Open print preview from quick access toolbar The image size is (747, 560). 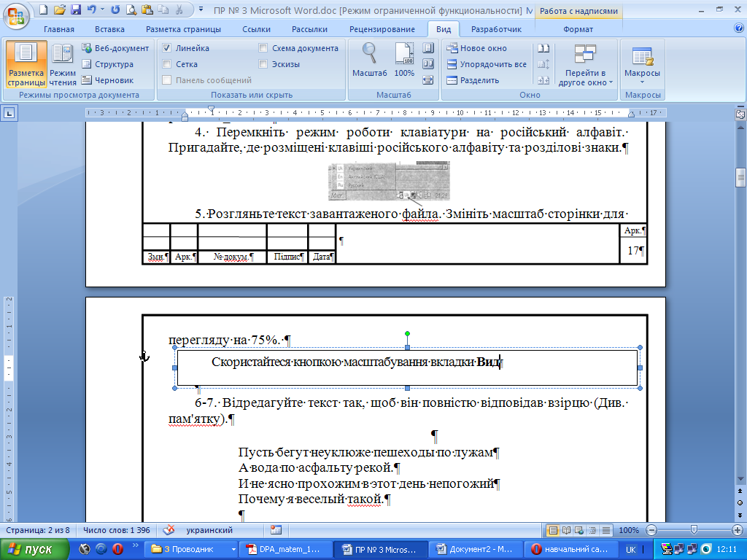pyautogui.click(x=131, y=9)
